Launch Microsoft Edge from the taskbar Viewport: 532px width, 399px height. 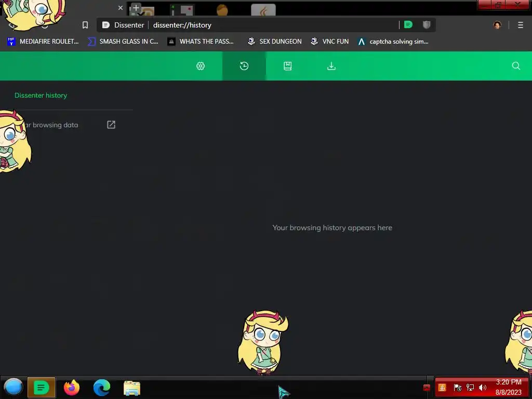click(x=102, y=388)
